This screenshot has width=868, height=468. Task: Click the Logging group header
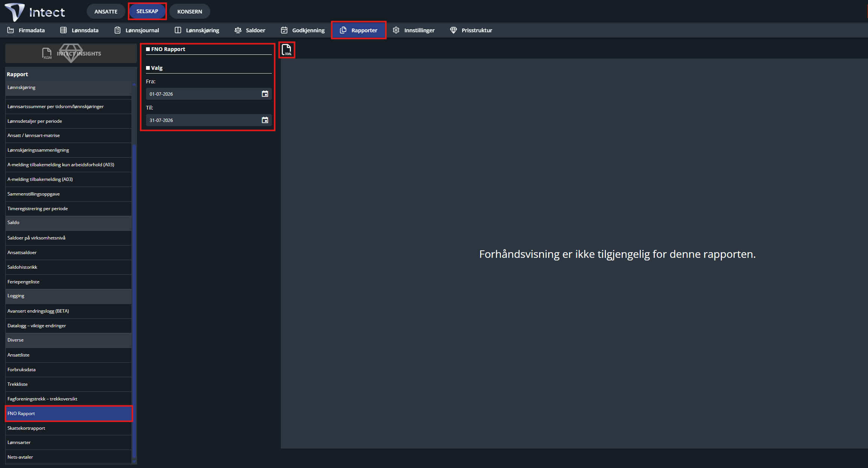(x=68, y=296)
